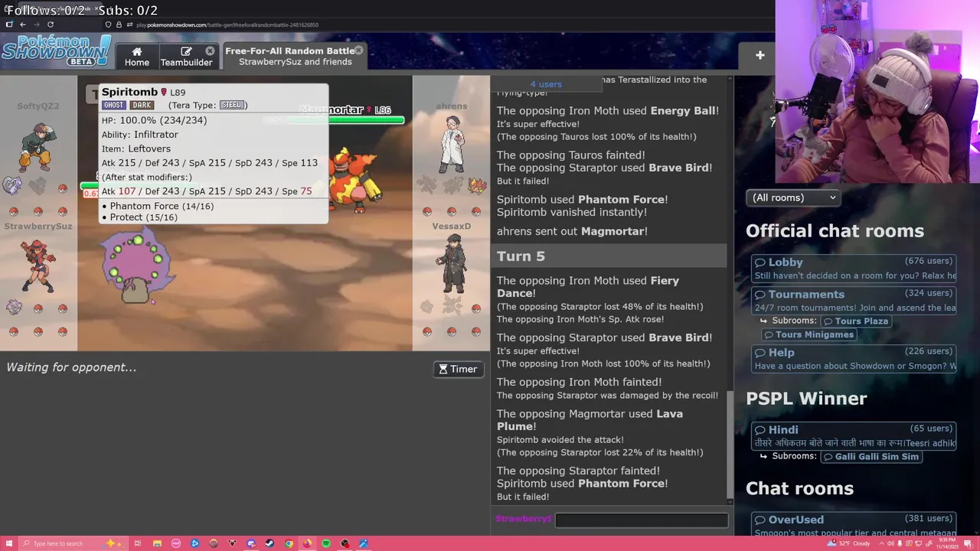The width and height of the screenshot is (980, 551).
Task: Click the Hindi room chat bubble icon
Action: point(760,430)
